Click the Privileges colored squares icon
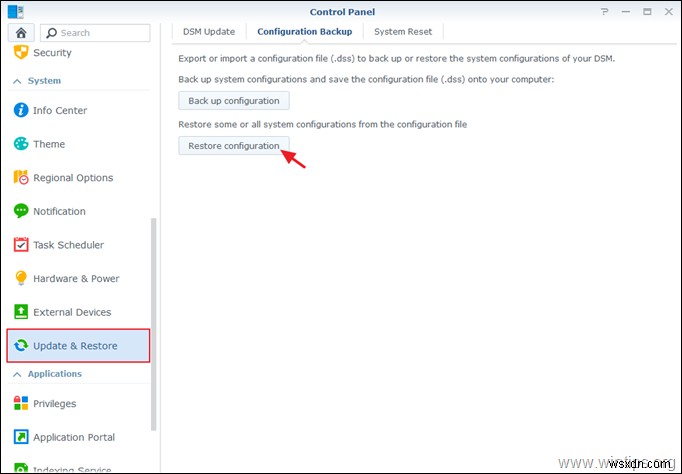Image resolution: width=682 pixels, height=474 pixels. click(x=21, y=403)
